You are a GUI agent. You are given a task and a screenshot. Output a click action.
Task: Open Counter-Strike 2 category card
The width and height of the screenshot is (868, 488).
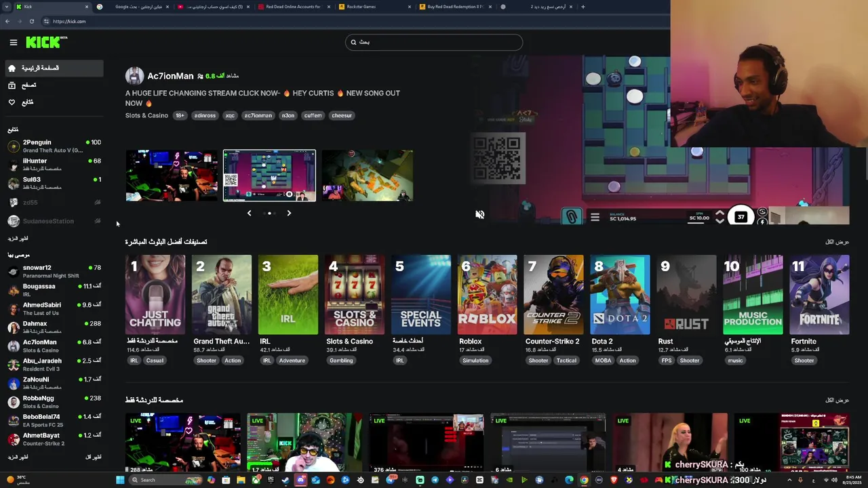pyautogui.click(x=553, y=295)
